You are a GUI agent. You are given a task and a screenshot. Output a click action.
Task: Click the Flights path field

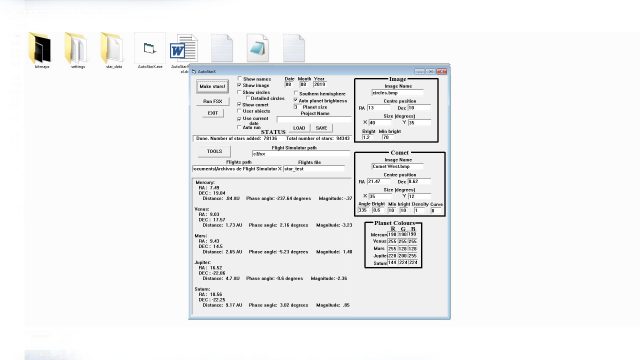click(x=237, y=169)
